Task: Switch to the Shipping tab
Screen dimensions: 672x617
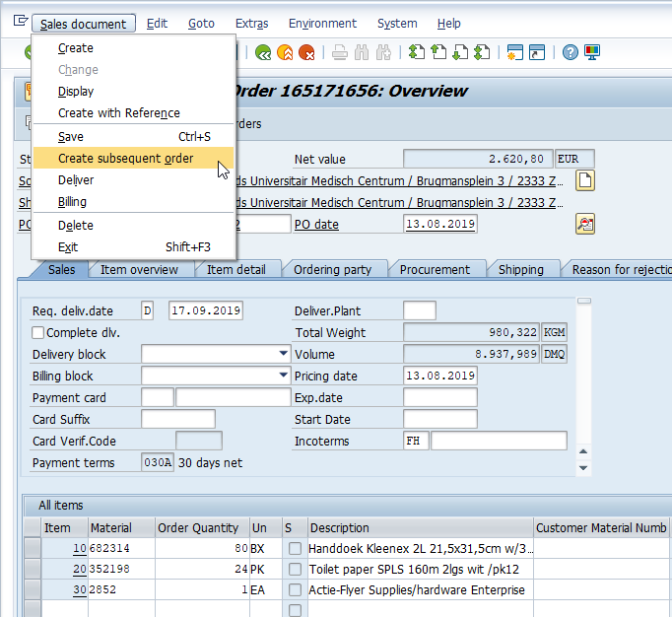Action: (520, 270)
